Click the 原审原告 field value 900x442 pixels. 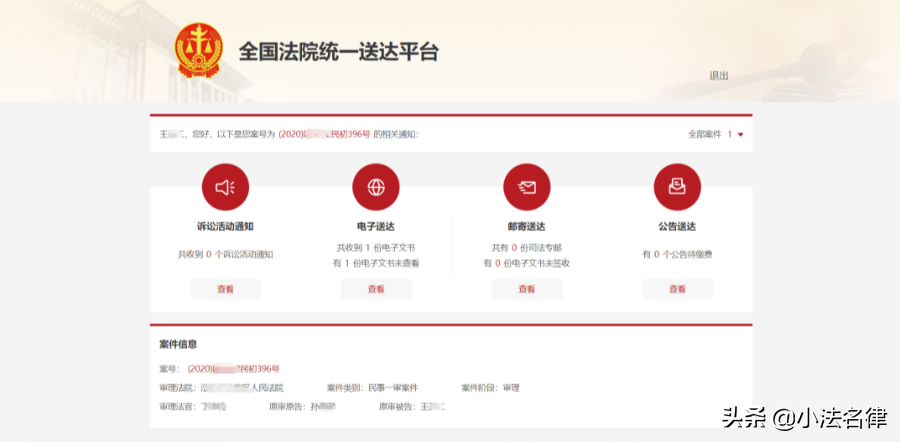pyautogui.click(x=322, y=407)
